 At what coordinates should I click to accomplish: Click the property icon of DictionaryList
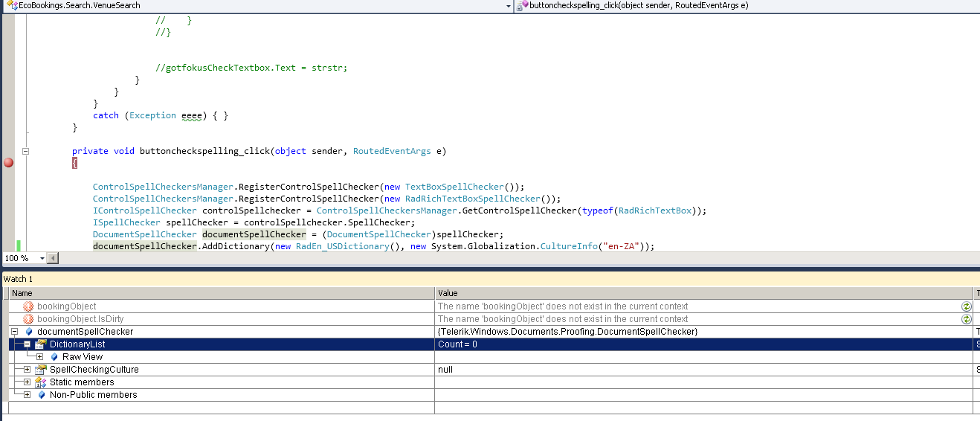pos(41,344)
